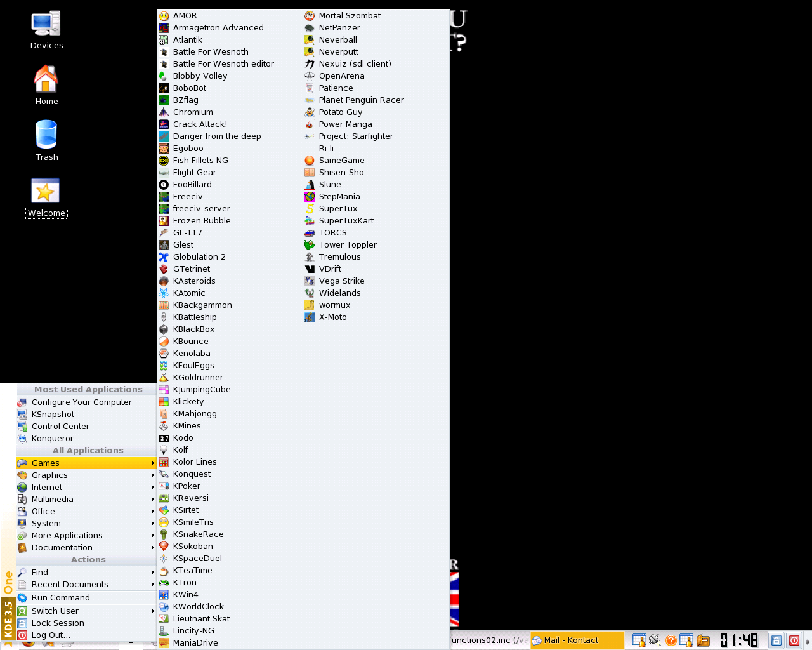Click the Globulation 2 icon

tap(164, 257)
